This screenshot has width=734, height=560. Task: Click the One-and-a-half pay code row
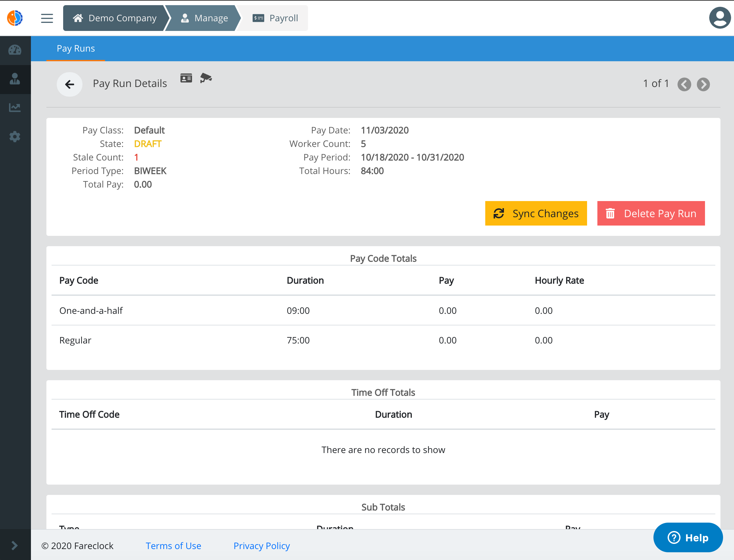383,311
